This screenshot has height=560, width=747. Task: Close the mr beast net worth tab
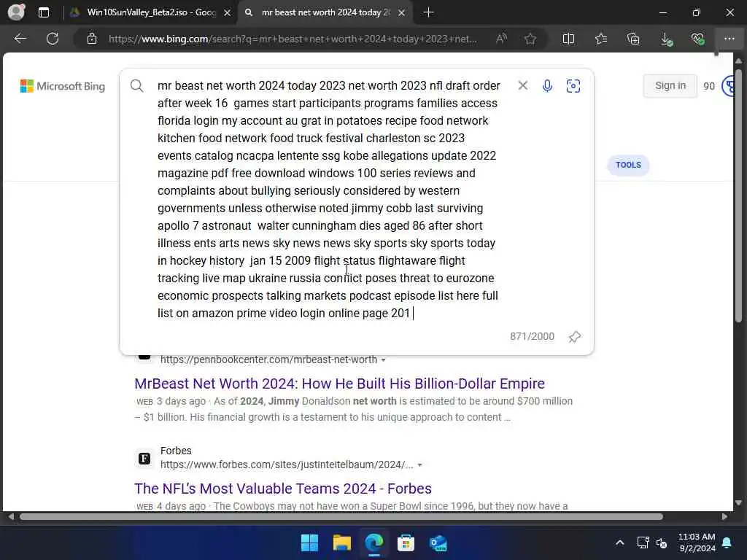pyautogui.click(x=402, y=13)
